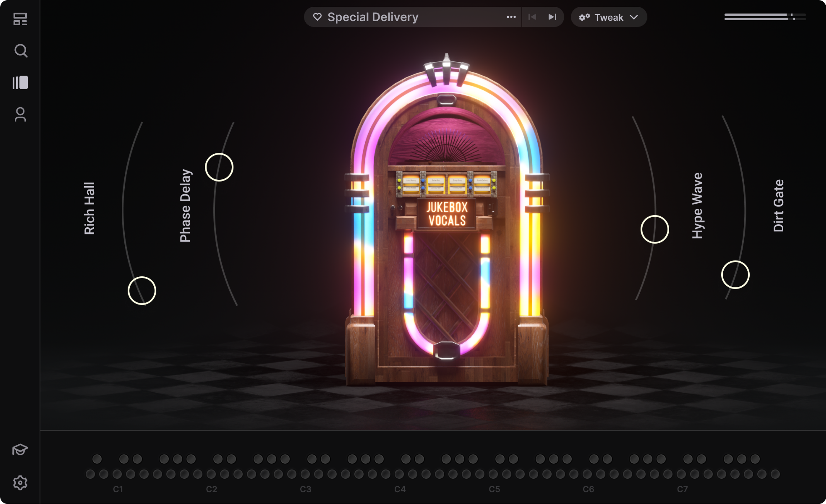Open the library icon in sidebar
The image size is (826, 504).
click(20, 83)
